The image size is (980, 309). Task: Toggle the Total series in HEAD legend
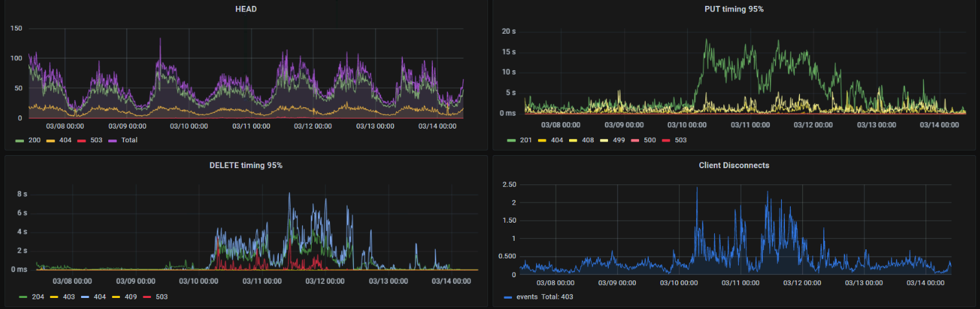click(x=128, y=140)
